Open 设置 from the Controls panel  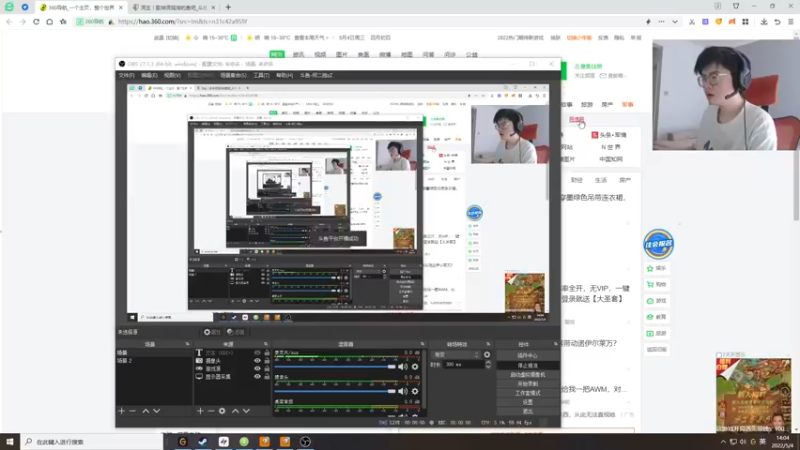[528, 402]
